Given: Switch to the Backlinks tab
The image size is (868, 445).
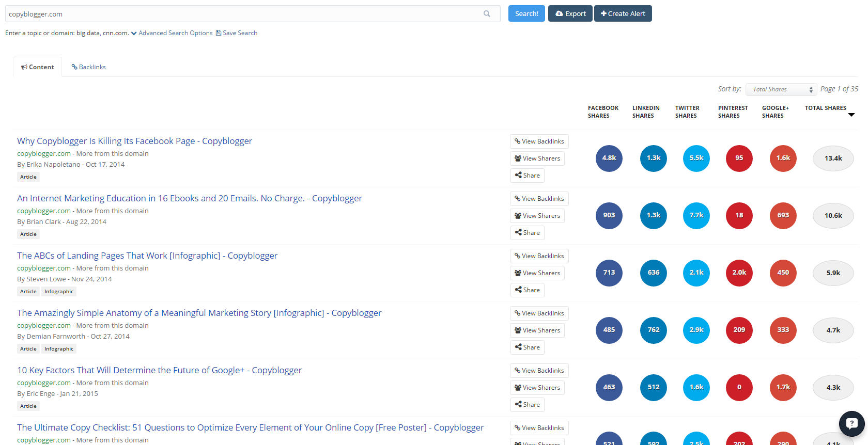Looking at the screenshot, I should click(x=89, y=67).
